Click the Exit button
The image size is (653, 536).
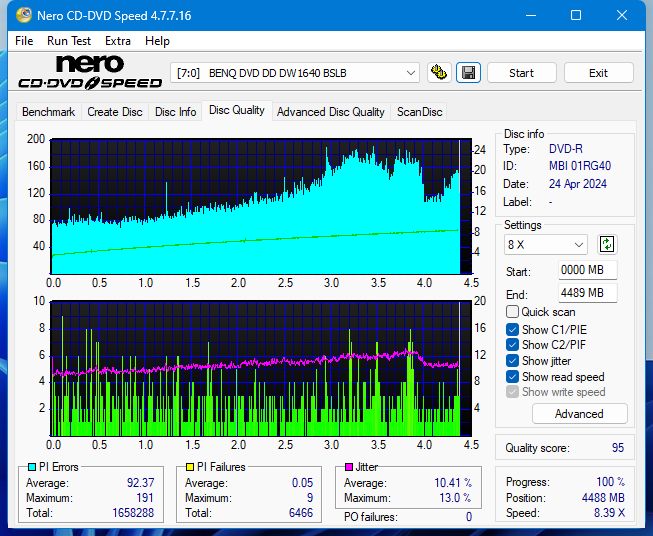pyautogui.click(x=598, y=73)
